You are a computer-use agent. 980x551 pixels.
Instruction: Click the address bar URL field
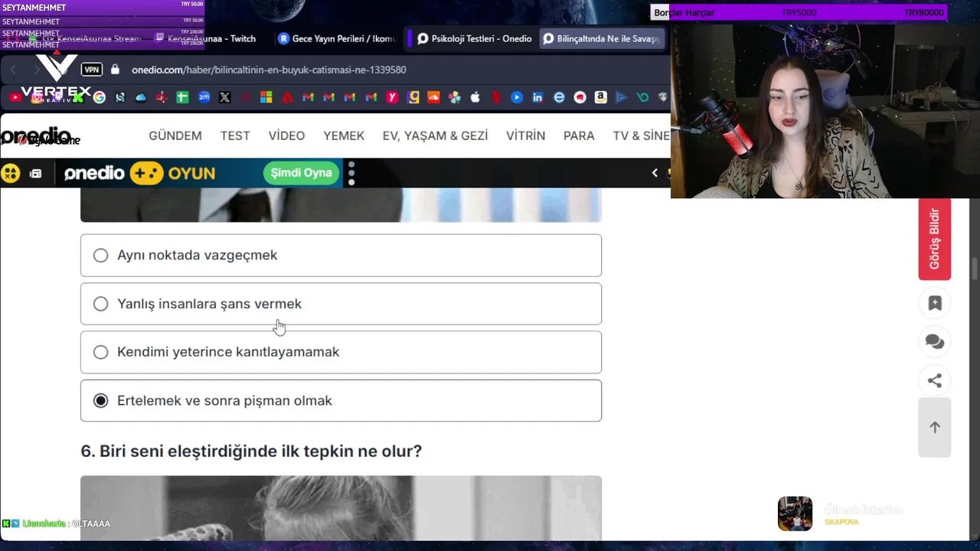[x=268, y=70]
